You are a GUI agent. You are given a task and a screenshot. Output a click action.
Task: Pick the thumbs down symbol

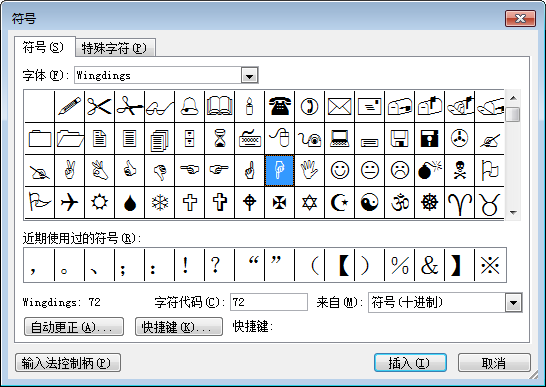159,170
